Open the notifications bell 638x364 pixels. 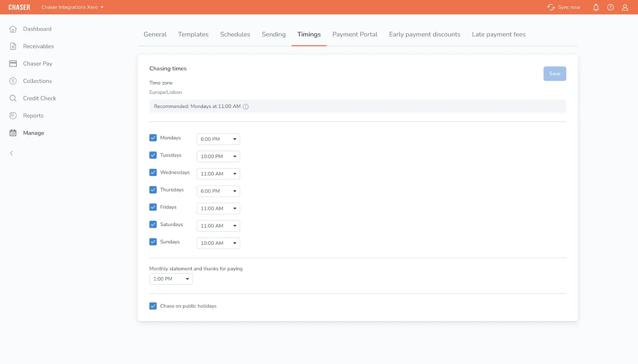[596, 7]
